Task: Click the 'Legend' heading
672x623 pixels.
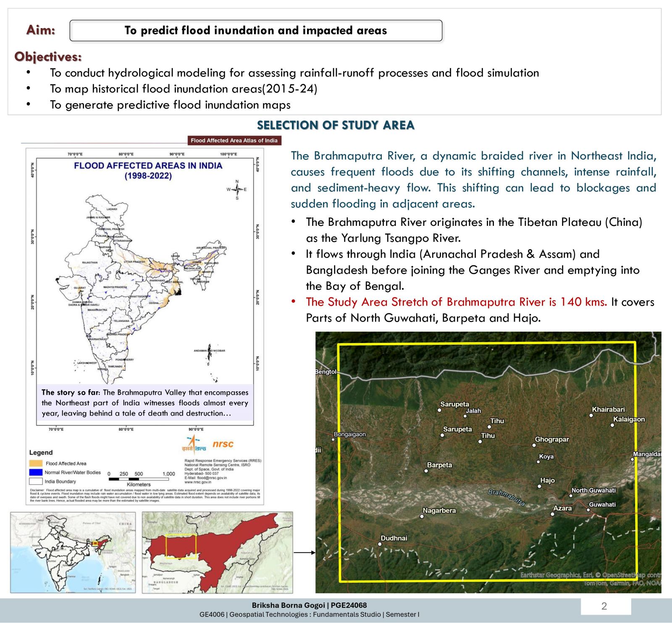Action: (41, 453)
